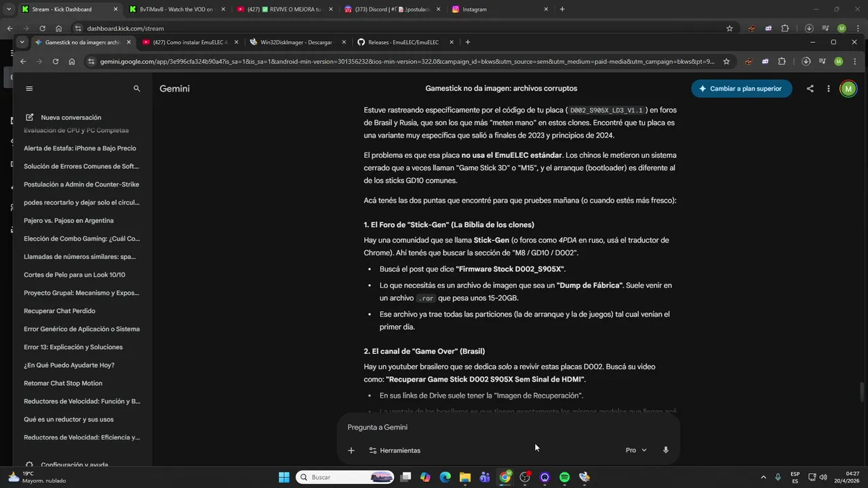Switch to Instagram tab in back window

click(x=500, y=9)
